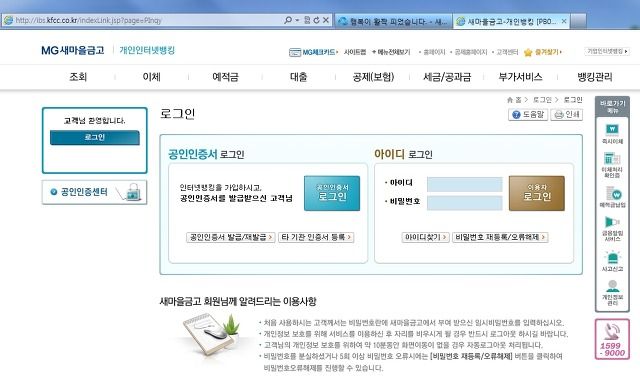Click the teal 공인인증서 로그인 button

[x=332, y=193]
